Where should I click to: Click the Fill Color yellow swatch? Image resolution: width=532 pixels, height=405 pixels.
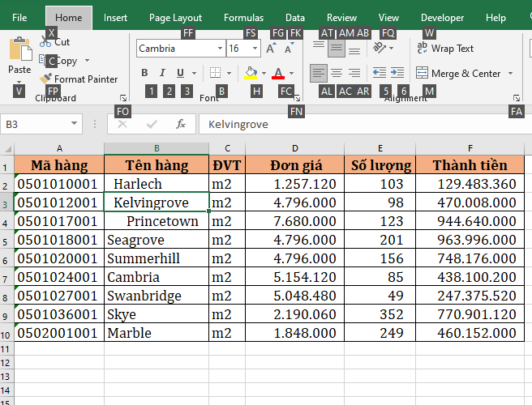click(x=251, y=73)
